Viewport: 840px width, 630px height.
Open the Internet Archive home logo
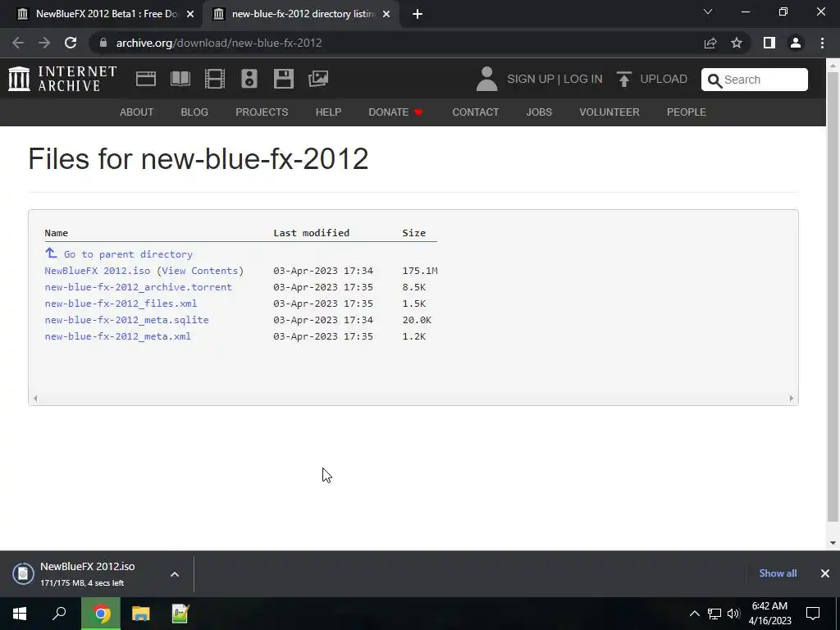(x=62, y=79)
